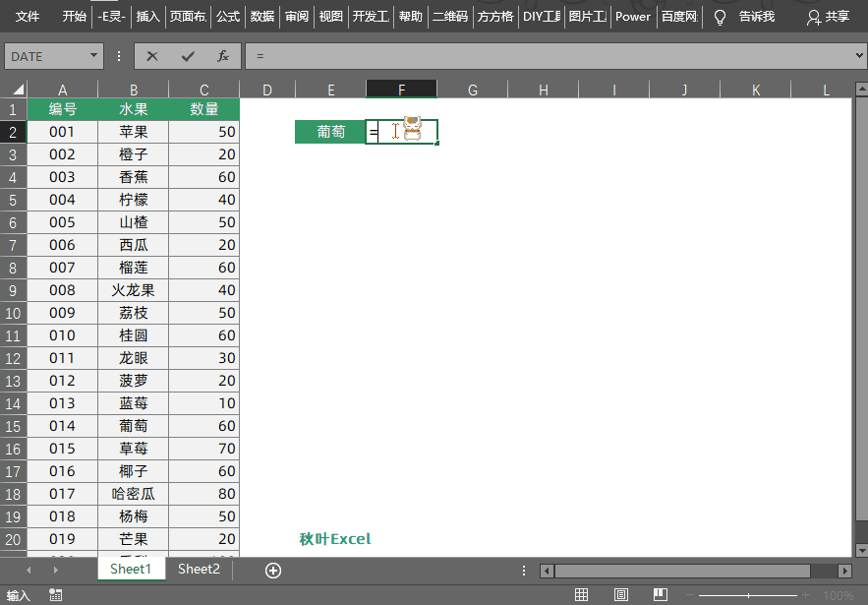Cancel the cell entry with the X icon
This screenshot has height=605, width=868.
(x=149, y=56)
